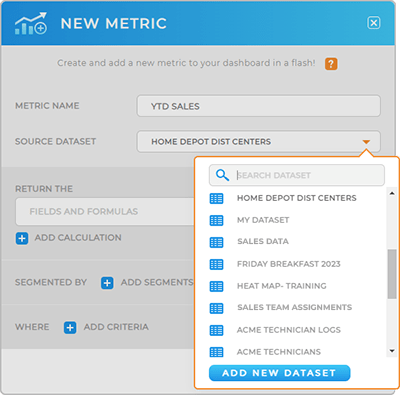
Task: Click table icon beside SALES TEAM ASSIGNMENTS
Action: tap(216, 308)
